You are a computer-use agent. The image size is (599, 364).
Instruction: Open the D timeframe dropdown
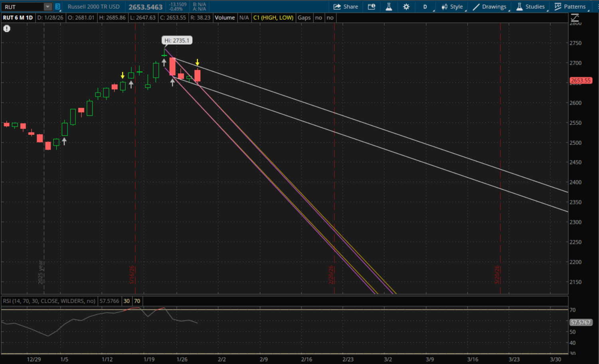coord(425,7)
